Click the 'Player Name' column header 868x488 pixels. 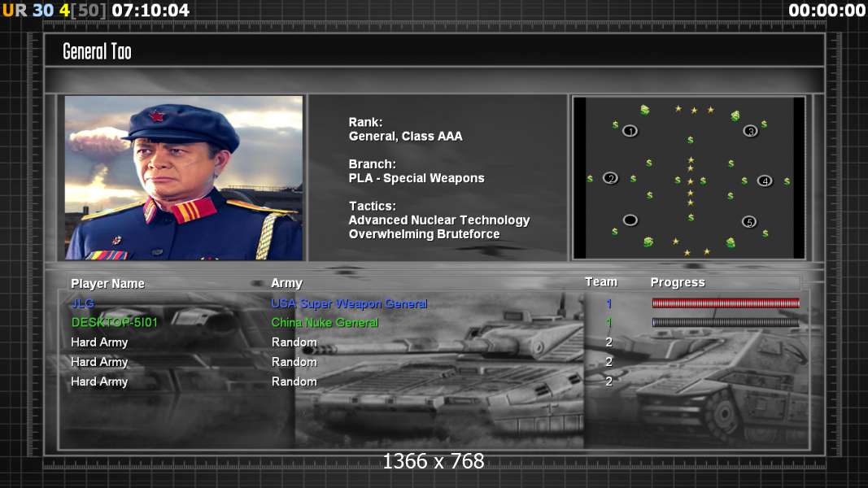click(107, 283)
